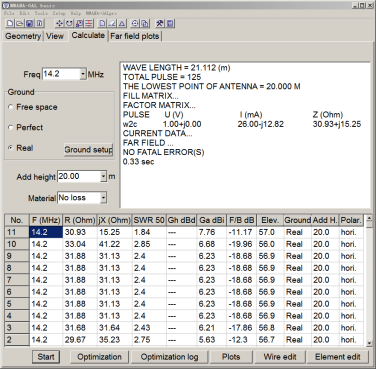This screenshot has height=369, width=376.
Task: Click the two overlapping pages copy icon
Action: click(145, 23)
